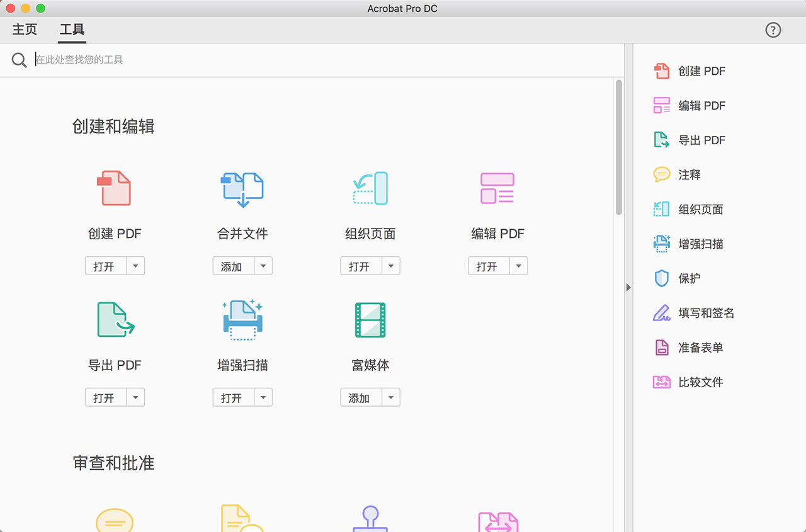Image resolution: width=806 pixels, height=532 pixels.
Task: Click the yellow comment bubble icon under 审查和批准
Action: (115, 520)
